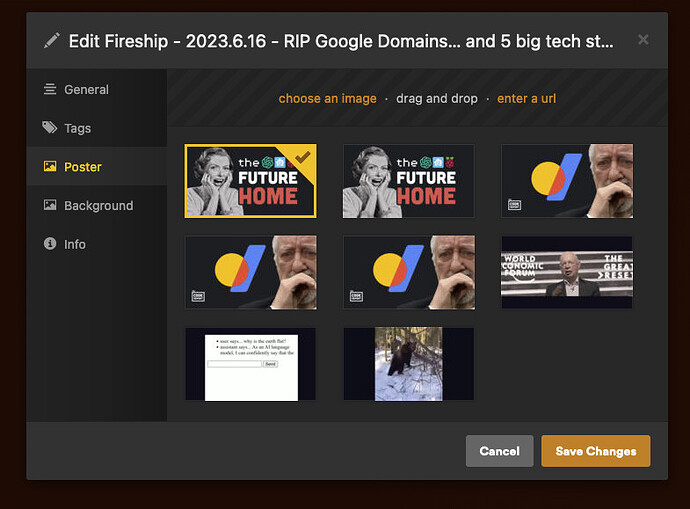Click the 'drag and drop' text
690x509 pixels.
click(437, 99)
